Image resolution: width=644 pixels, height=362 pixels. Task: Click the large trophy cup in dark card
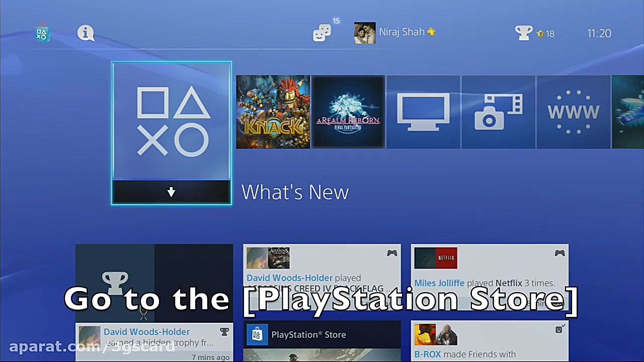115,283
